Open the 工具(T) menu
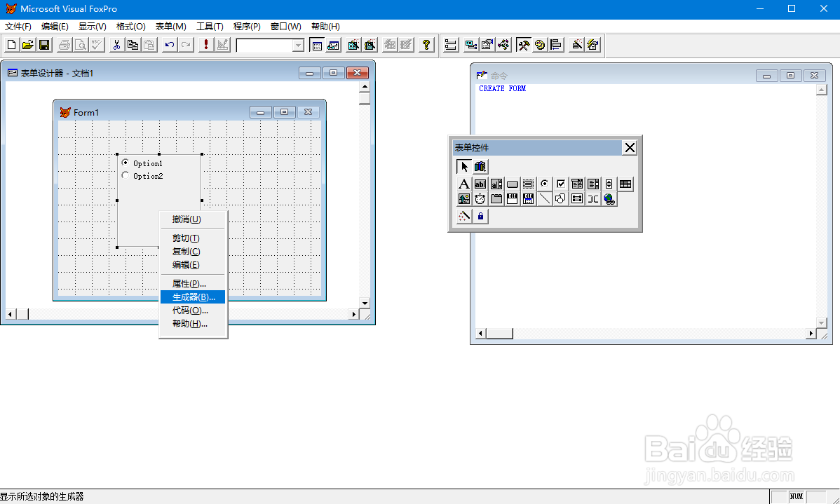The height and width of the screenshot is (504, 840). [x=210, y=26]
